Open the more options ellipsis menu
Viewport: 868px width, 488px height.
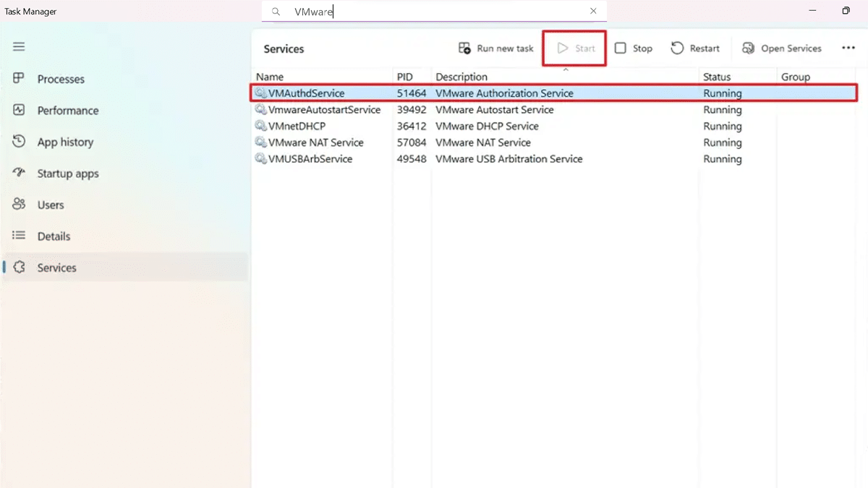click(848, 48)
